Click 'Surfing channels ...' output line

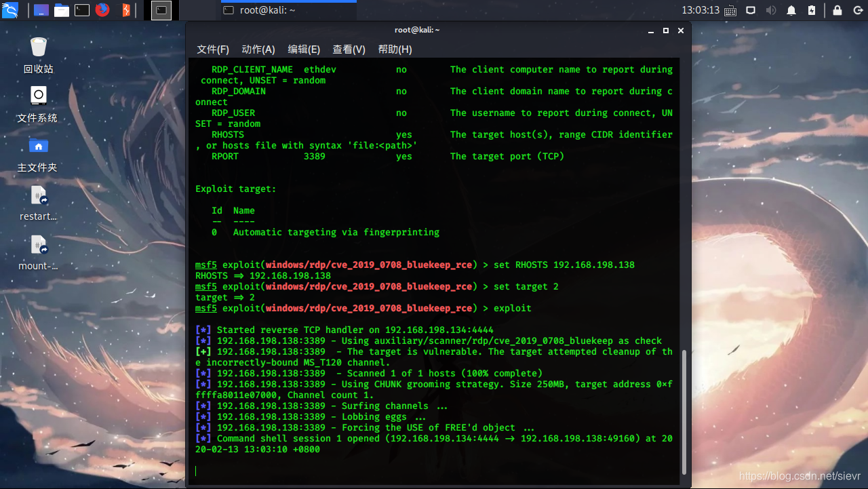point(321,406)
